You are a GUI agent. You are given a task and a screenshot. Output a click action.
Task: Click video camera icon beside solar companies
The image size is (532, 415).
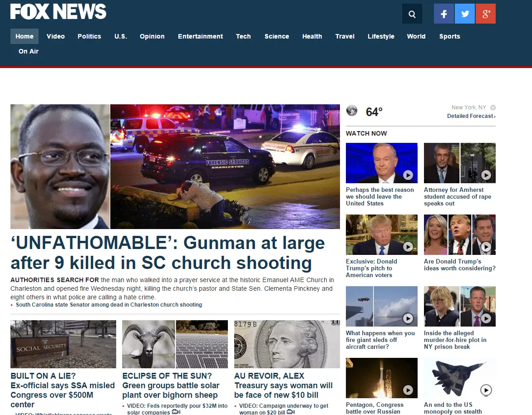(176, 412)
